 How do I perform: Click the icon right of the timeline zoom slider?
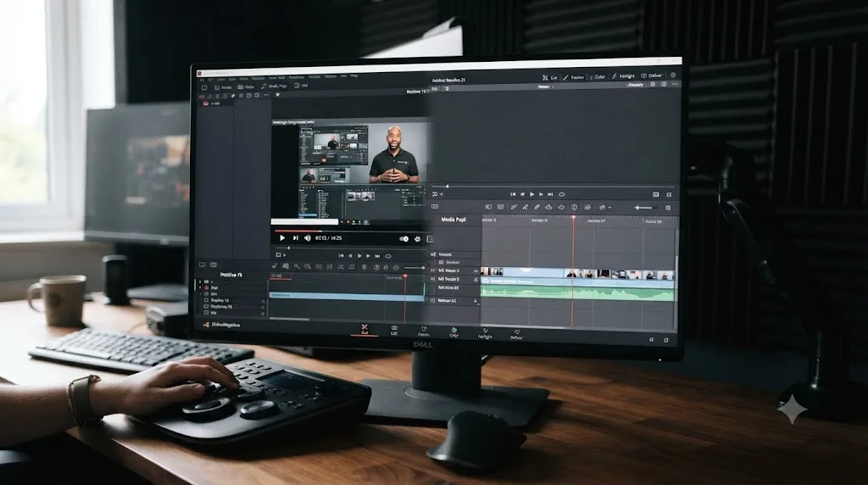pos(668,208)
